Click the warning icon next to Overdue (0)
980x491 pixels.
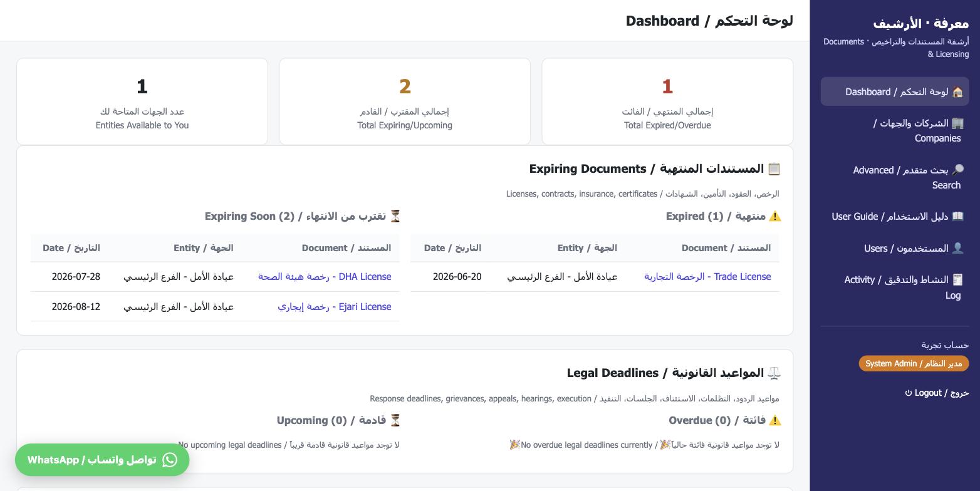[x=775, y=421]
